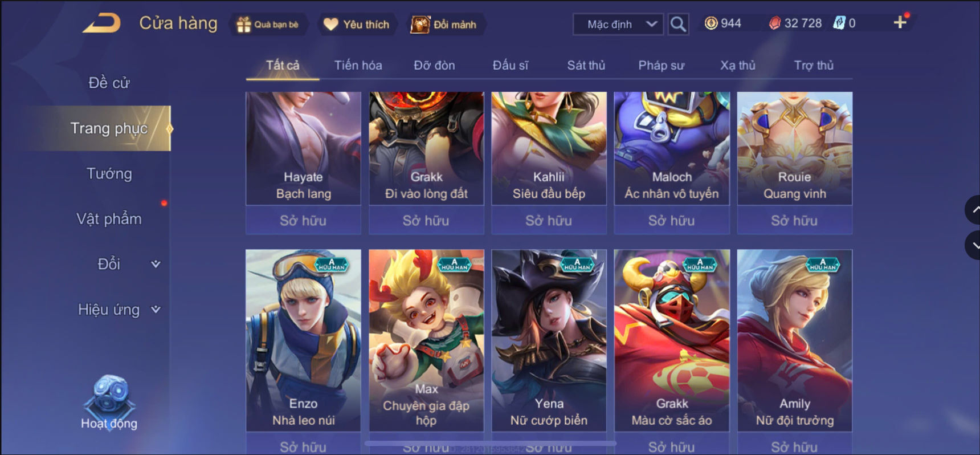The height and width of the screenshot is (455, 980).
Task: Expand the Mặc định sort dropdown
Action: (x=618, y=25)
